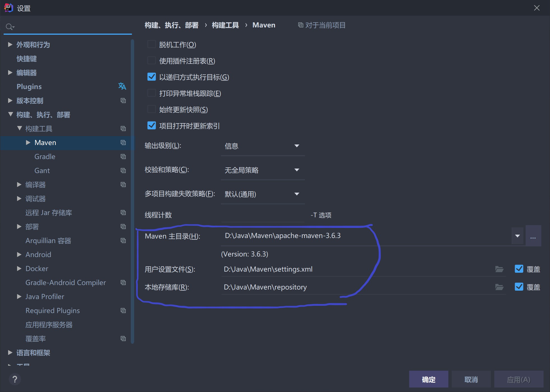This screenshot has height=392, width=550.
Task: Click folder browse icon for 用户设置文件
Action: point(499,269)
